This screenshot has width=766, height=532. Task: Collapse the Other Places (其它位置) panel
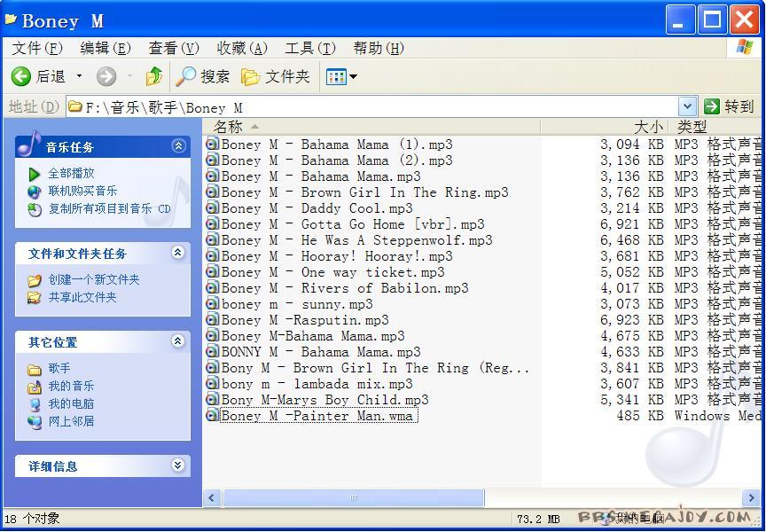click(178, 341)
